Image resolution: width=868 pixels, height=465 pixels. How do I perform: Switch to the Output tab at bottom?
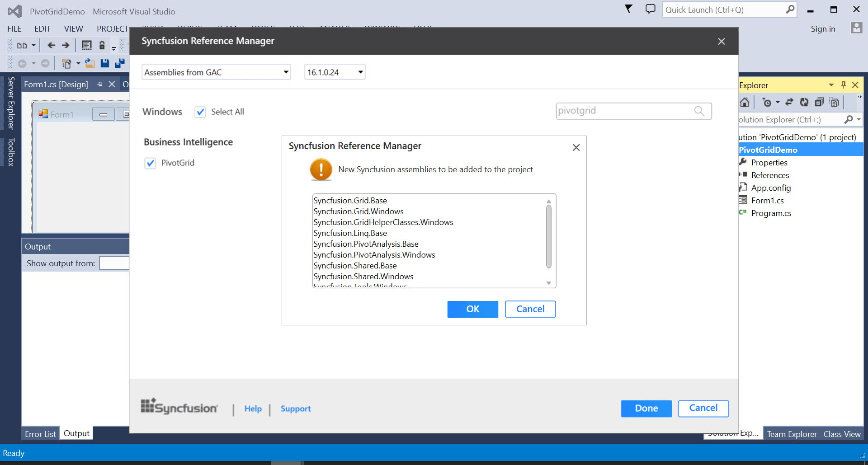[76, 433]
